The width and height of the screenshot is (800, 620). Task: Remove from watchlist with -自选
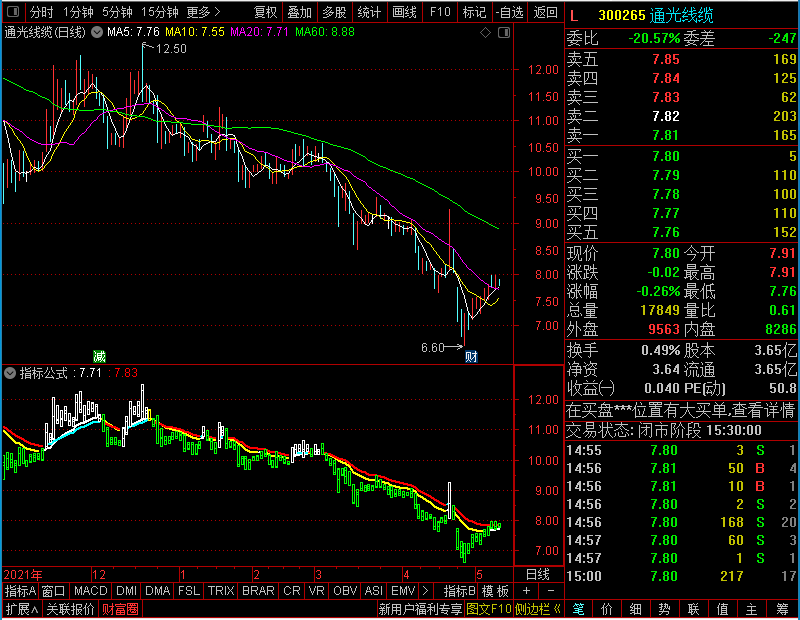[x=509, y=12]
